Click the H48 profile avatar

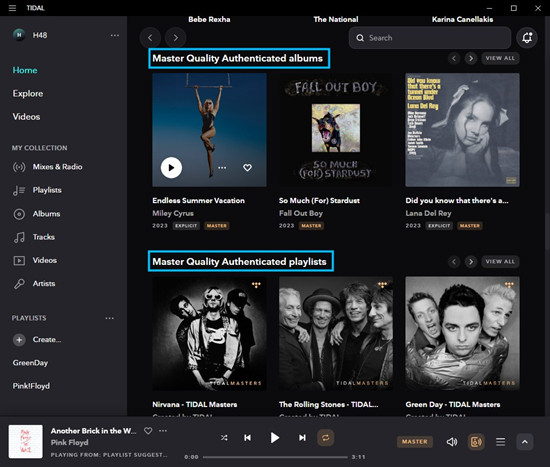[x=19, y=35]
